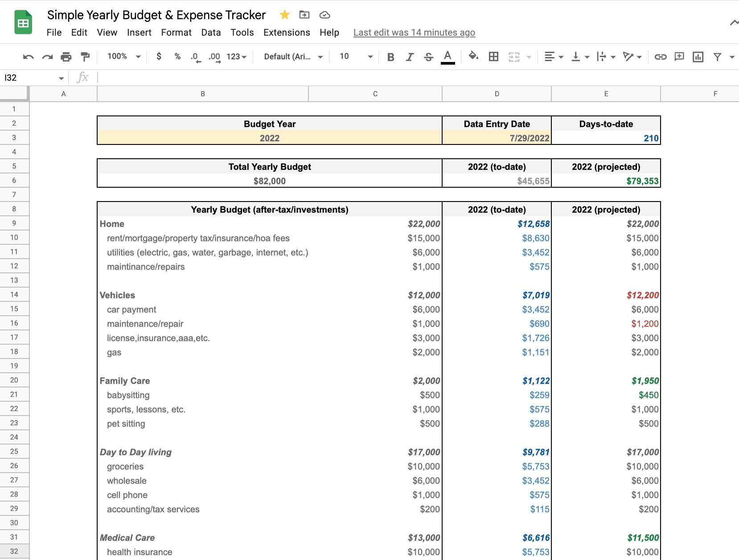Image resolution: width=739 pixels, height=560 pixels.
Task: Open vertical align dropdown
Action: pos(580,57)
